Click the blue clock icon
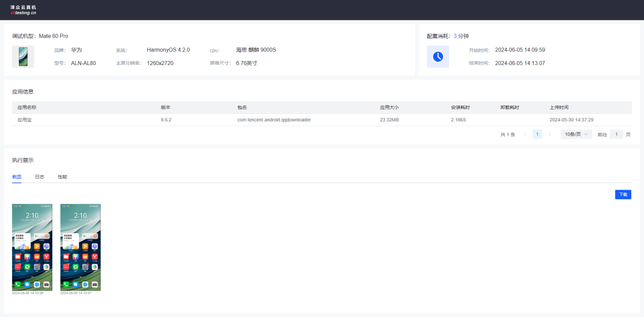 [438, 56]
